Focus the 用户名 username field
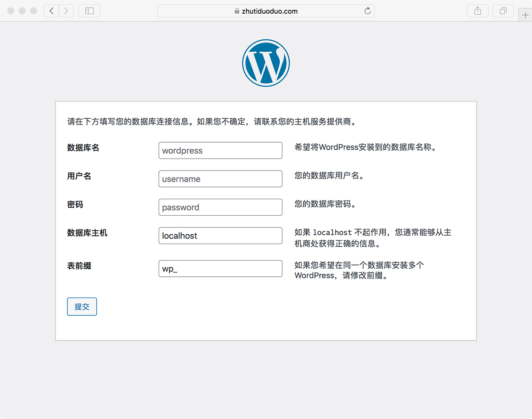 point(220,179)
